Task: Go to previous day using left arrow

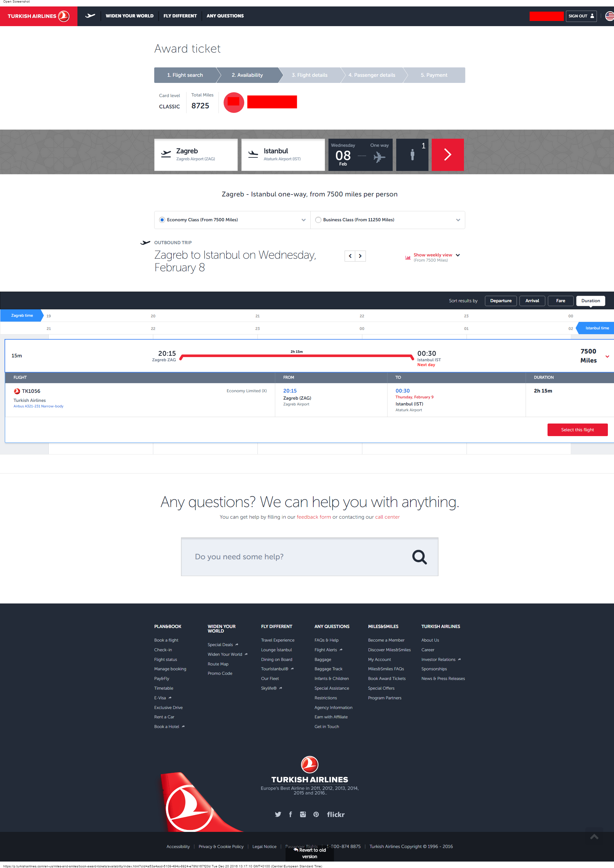Action: pyautogui.click(x=350, y=256)
